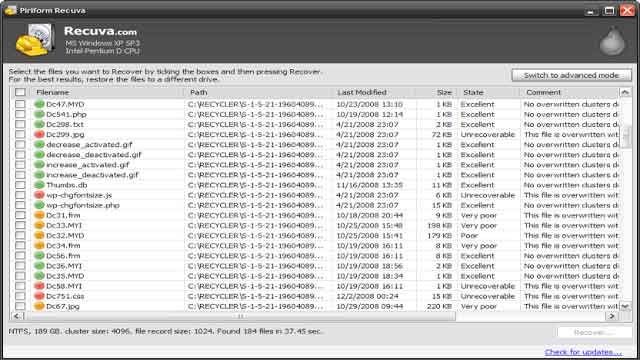Check the box beside decrease_activated.gif
This screenshot has height=360, width=640.
(x=20, y=144)
